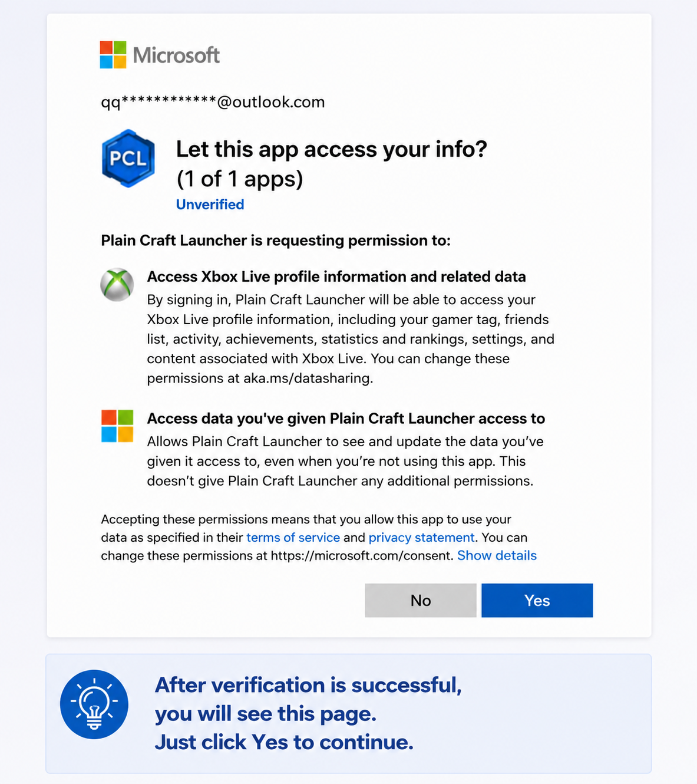The width and height of the screenshot is (697, 784).
Task: Click the Microsoft logo at the top
Action: pos(160,55)
